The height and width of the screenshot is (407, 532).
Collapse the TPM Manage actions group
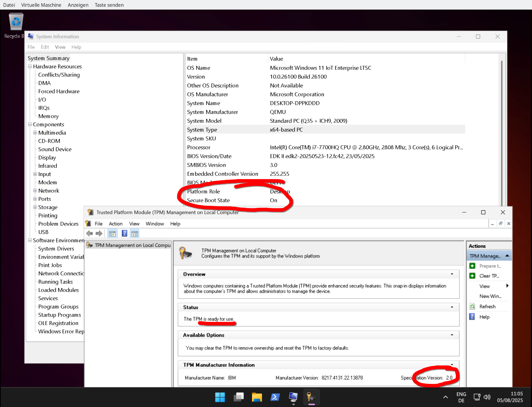click(x=507, y=255)
